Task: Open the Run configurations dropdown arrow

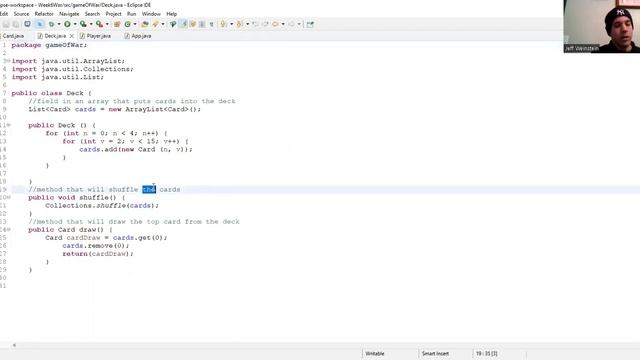Action: pyautogui.click(x=75, y=24)
